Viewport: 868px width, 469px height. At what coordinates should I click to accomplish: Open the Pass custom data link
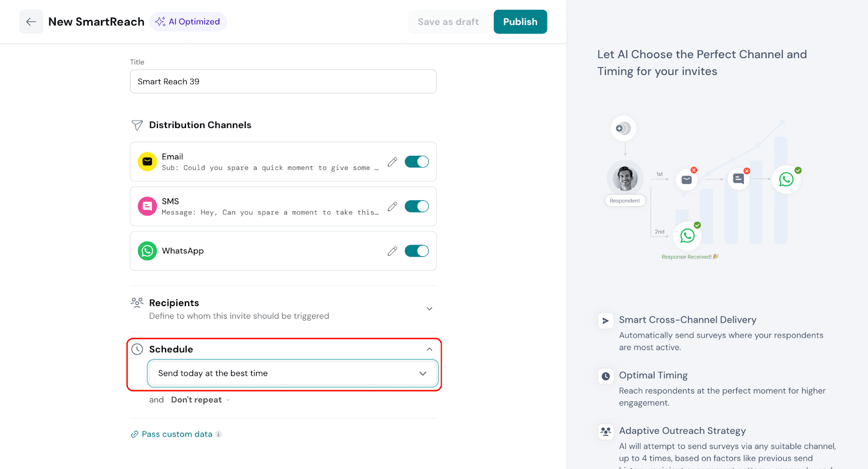(177, 434)
